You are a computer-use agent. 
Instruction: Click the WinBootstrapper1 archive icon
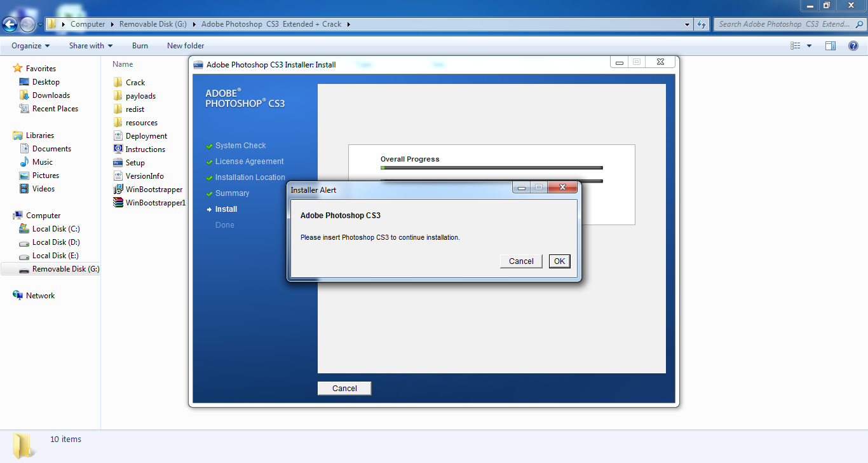[x=118, y=202]
